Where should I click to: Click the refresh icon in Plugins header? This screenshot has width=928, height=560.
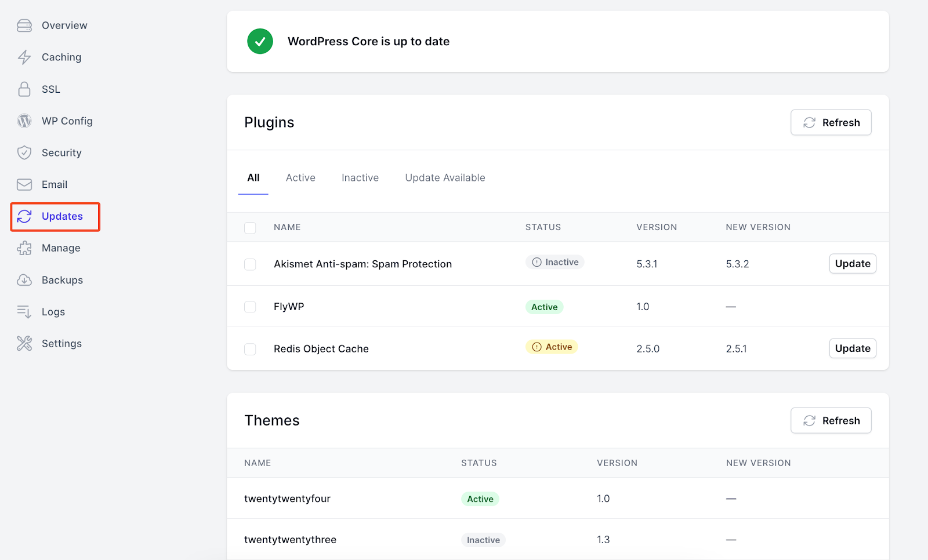pyautogui.click(x=810, y=122)
